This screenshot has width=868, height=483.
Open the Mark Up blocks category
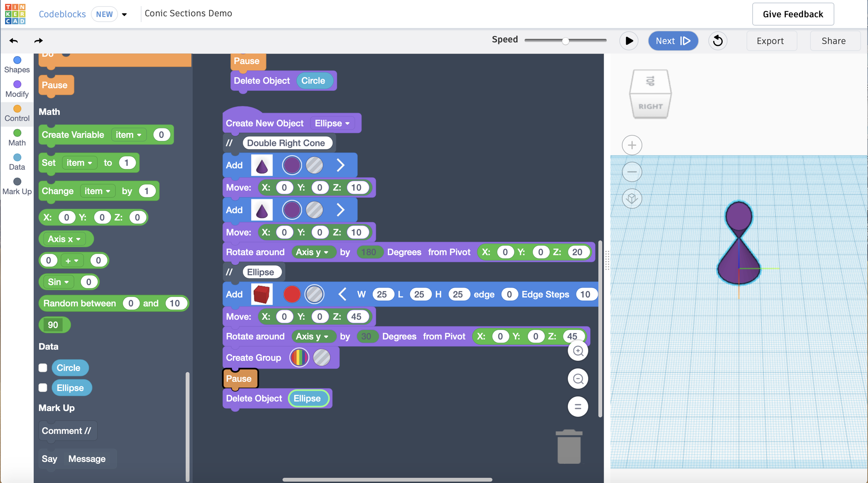(x=17, y=186)
